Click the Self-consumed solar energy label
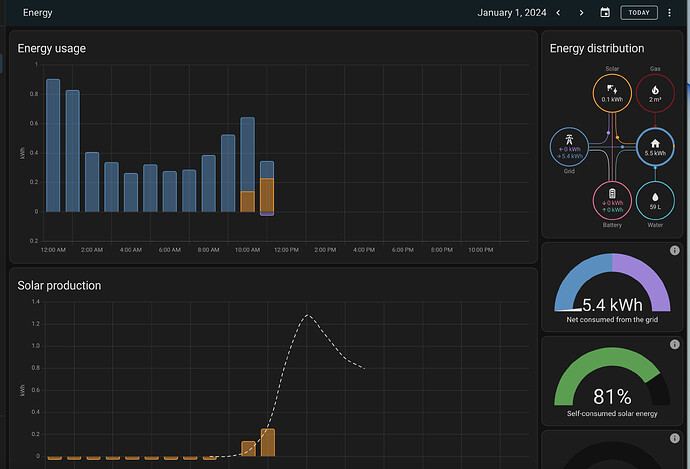This screenshot has height=469, width=690. click(x=612, y=414)
